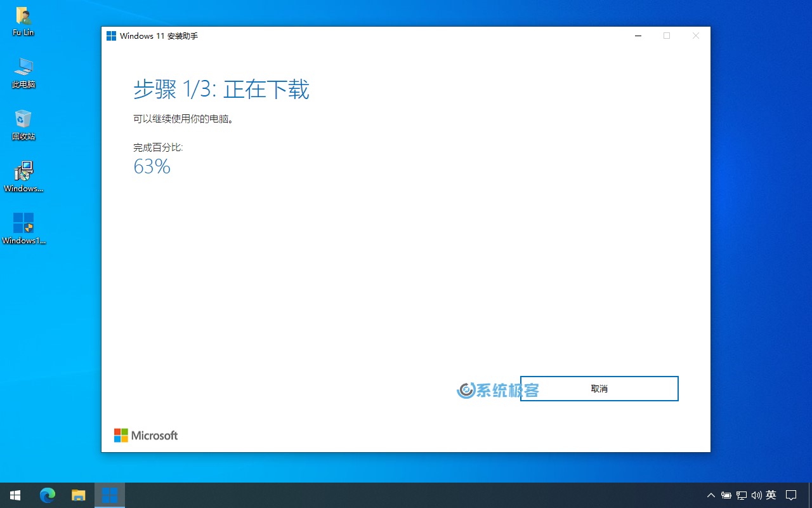Launch Microsoft Edge from the taskbar
812x508 pixels.
click(48, 495)
